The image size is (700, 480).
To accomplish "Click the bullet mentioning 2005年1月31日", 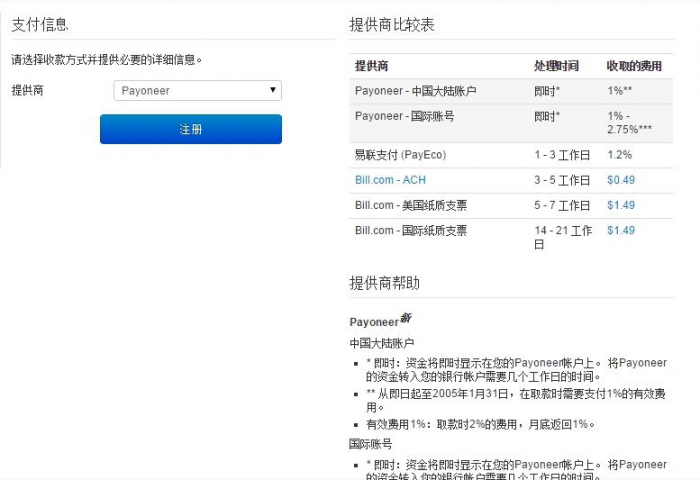I will click(x=516, y=400).
